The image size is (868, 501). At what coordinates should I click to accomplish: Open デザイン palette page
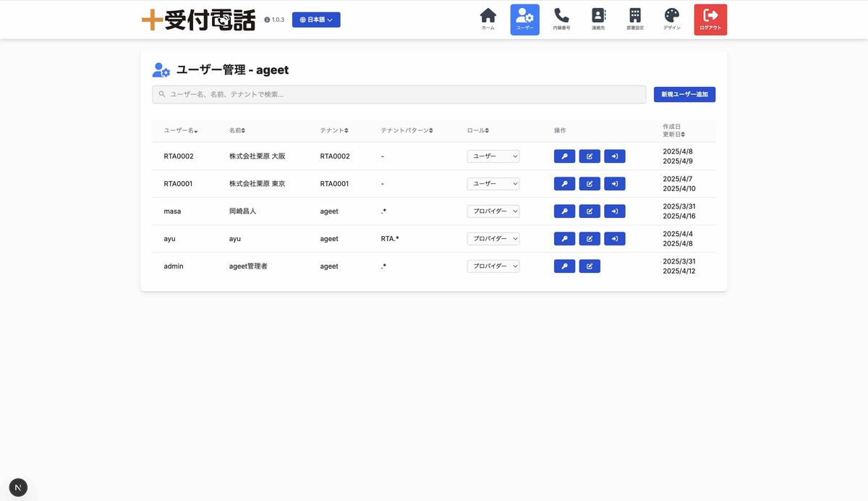[672, 20]
